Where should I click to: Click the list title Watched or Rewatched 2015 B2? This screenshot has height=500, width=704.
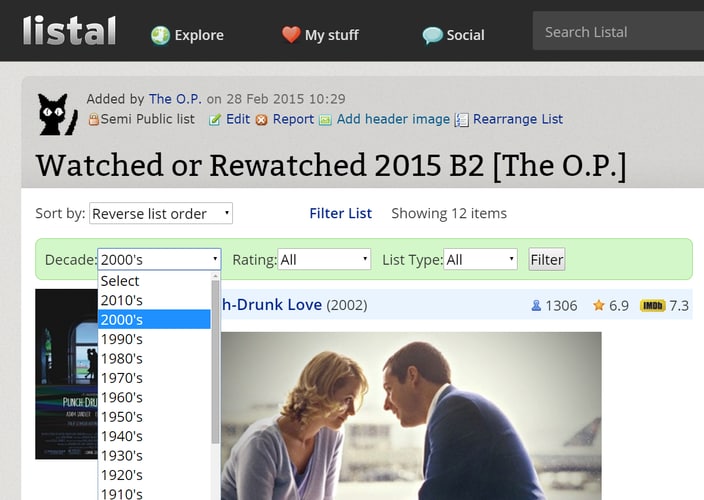click(331, 165)
